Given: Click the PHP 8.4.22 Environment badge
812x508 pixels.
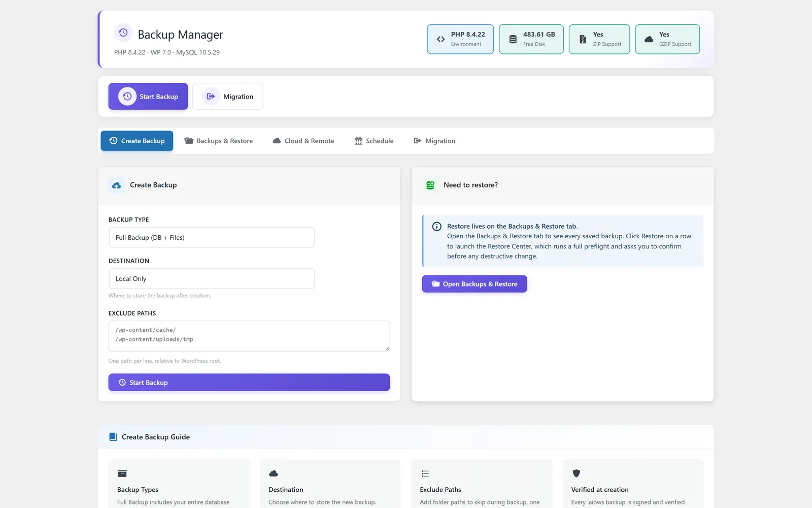Looking at the screenshot, I should point(460,39).
